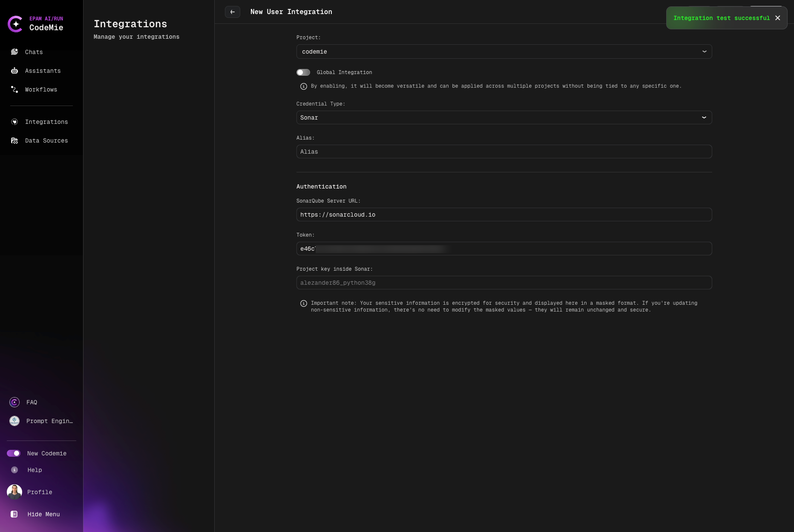Click the FAQ assistant icon
This screenshot has width=794, height=532.
pyautogui.click(x=14, y=402)
